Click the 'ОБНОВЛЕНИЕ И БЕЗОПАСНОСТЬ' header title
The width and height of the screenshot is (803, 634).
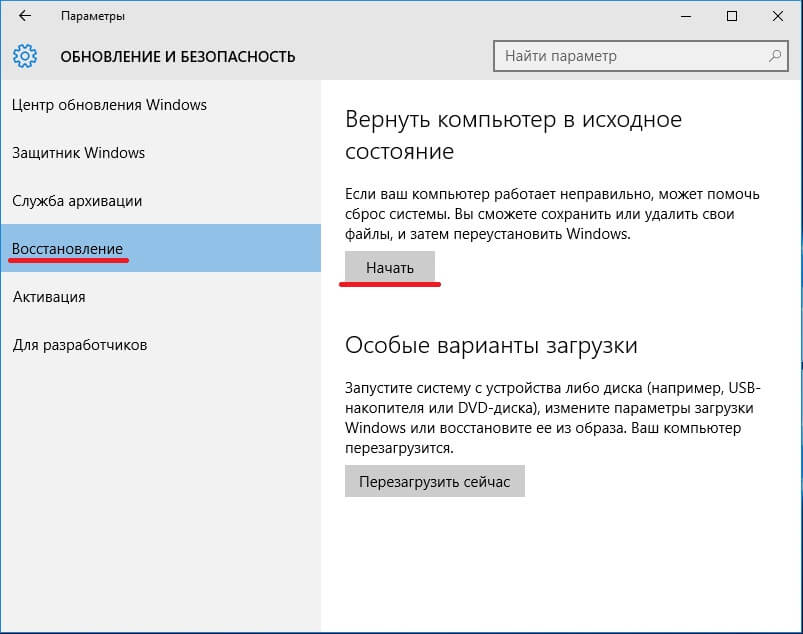pyautogui.click(x=178, y=57)
